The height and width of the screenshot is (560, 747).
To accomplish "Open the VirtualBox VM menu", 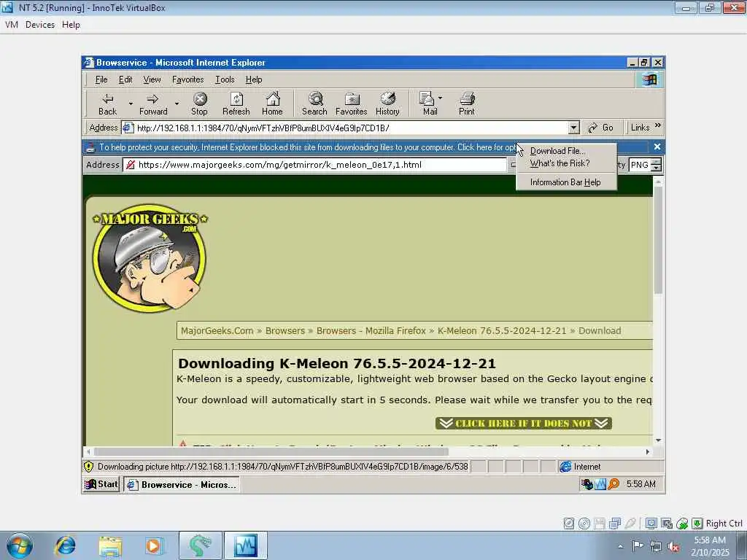I will tap(12, 25).
